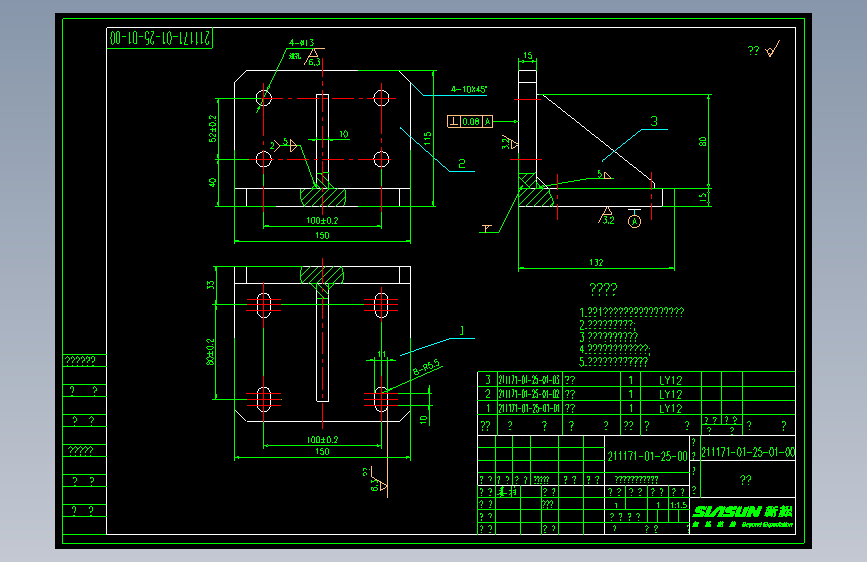The width and height of the screenshot is (867, 562).
Task: Select the '132' length dimension
Action: coord(596,262)
